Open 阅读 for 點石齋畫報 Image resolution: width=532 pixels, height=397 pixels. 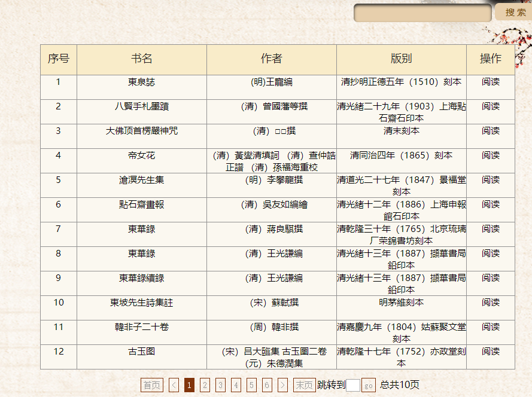[x=491, y=204]
